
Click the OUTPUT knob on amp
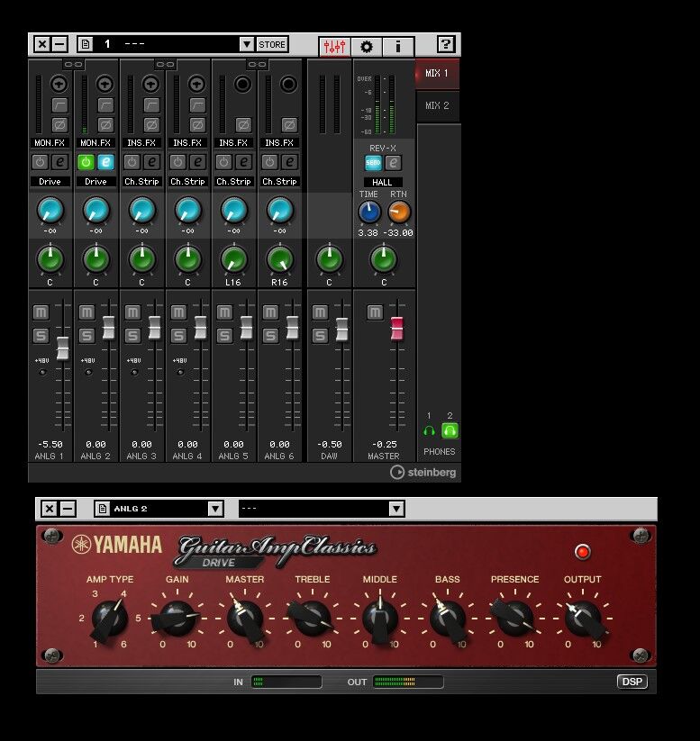(582, 619)
